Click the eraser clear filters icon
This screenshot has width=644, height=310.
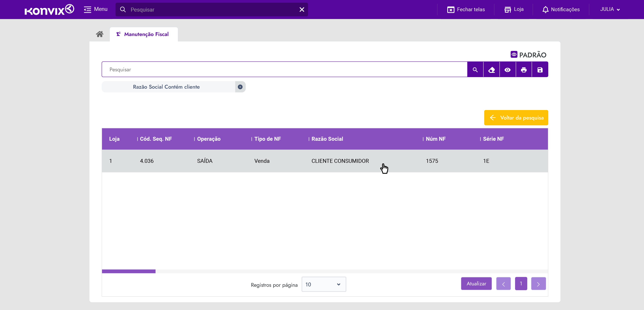pyautogui.click(x=491, y=70)
